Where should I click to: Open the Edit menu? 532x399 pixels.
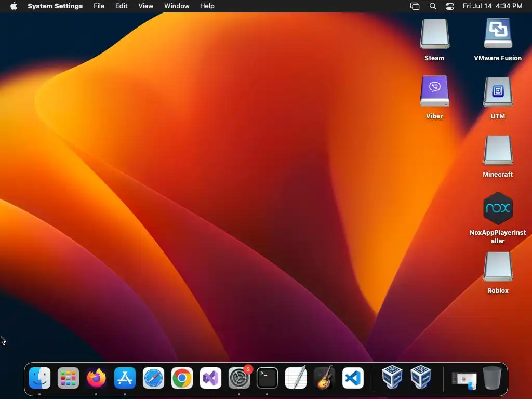click(121, 6)
